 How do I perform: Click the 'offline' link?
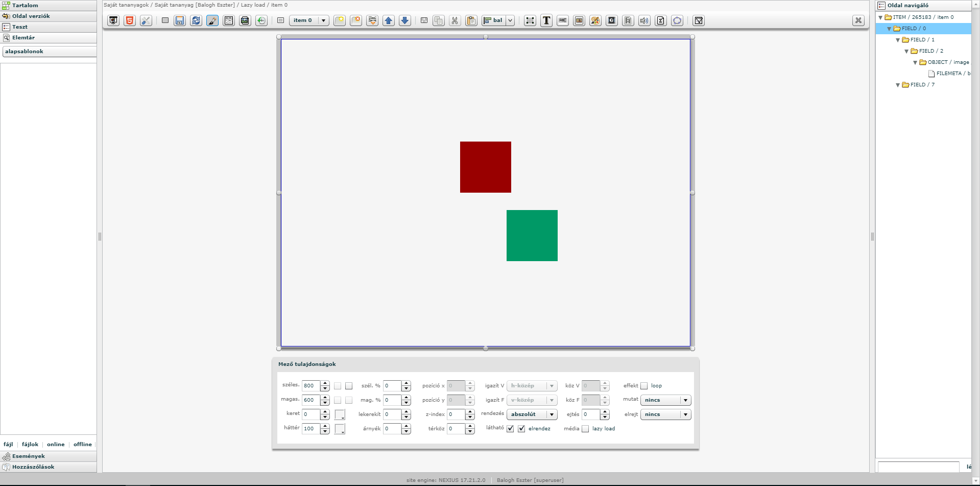point(82,445)
